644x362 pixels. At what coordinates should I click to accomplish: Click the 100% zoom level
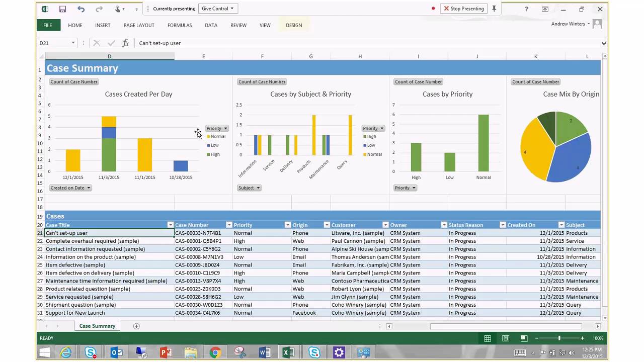point(598,338)
